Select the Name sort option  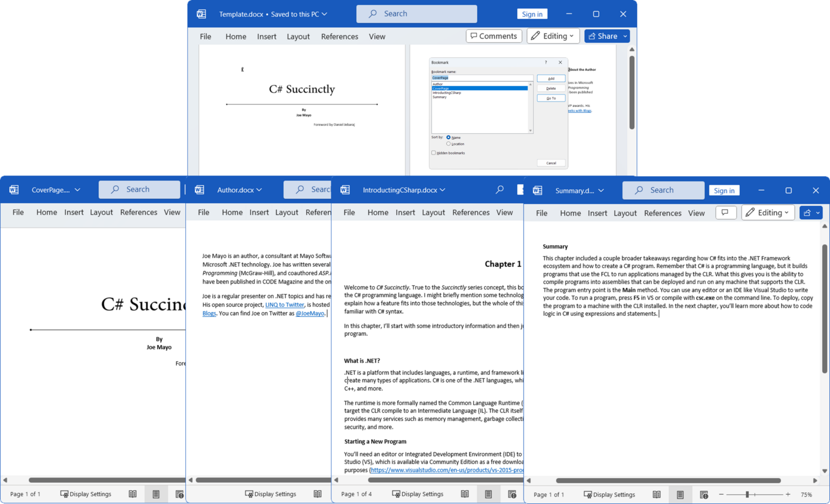(448, 137)
